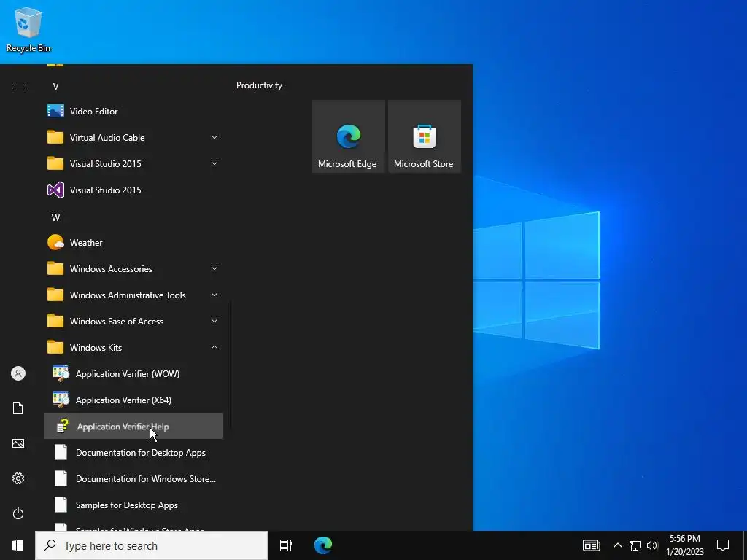Click the Application Verifier (X64) label

tap(123, 400)
